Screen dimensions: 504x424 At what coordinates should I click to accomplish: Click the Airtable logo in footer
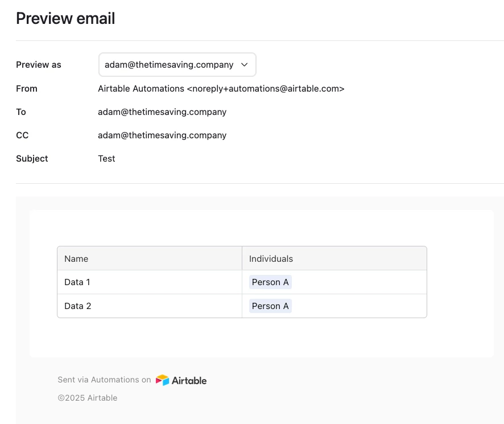[x=181, y=380]
